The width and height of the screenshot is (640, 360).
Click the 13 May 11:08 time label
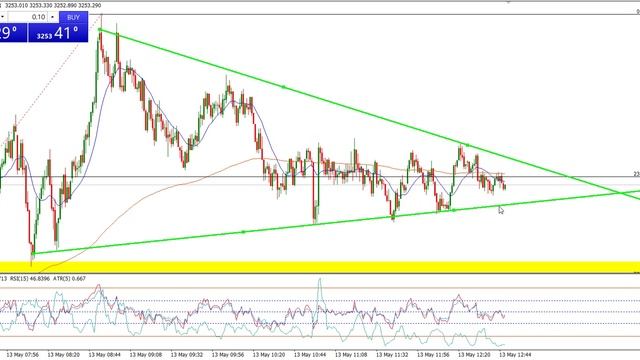(351, 355)
